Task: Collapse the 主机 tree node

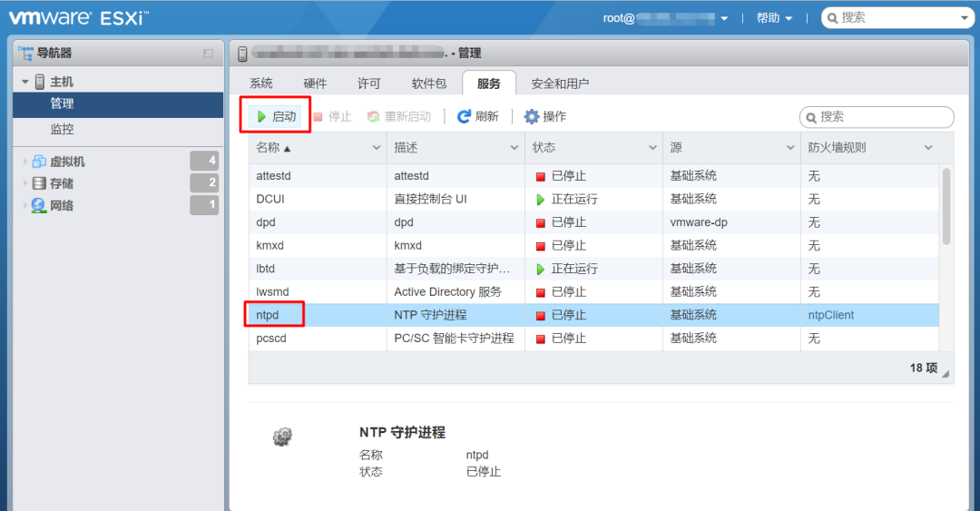Action: coord(25,82)
